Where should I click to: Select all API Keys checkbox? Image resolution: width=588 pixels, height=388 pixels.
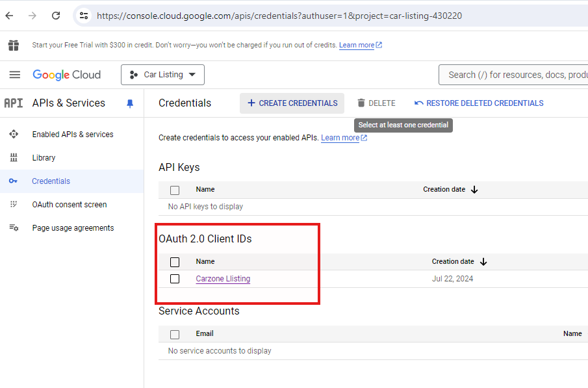coord(175,190)
